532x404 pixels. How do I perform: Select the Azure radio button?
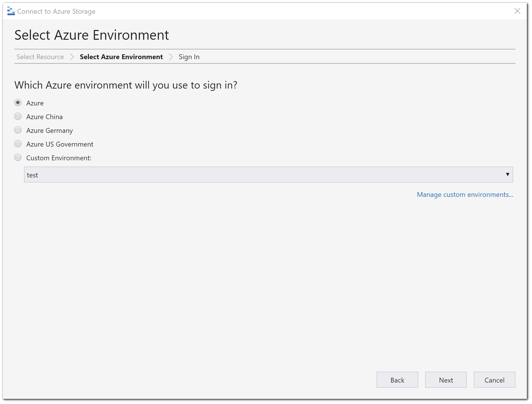[18, 103]
